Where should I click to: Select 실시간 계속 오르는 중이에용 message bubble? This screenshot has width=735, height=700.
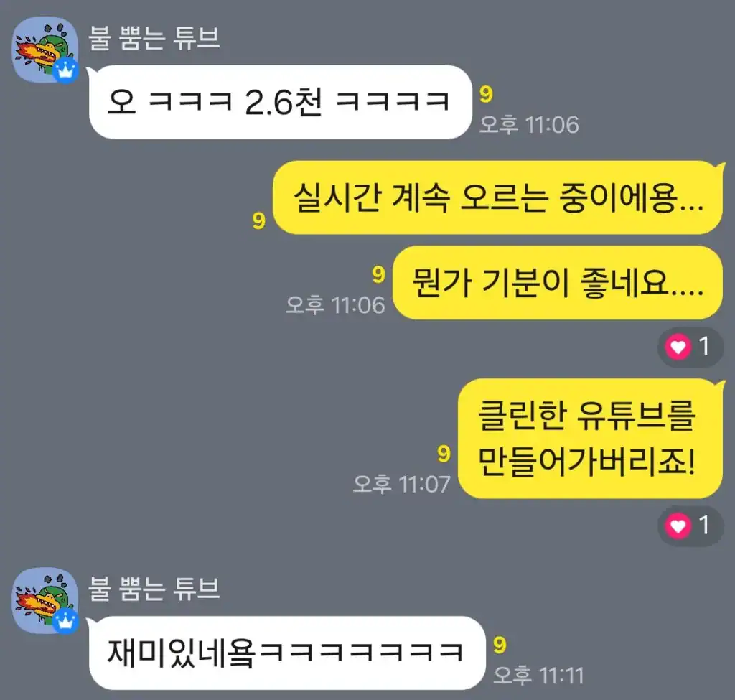(x=498, y=197)
